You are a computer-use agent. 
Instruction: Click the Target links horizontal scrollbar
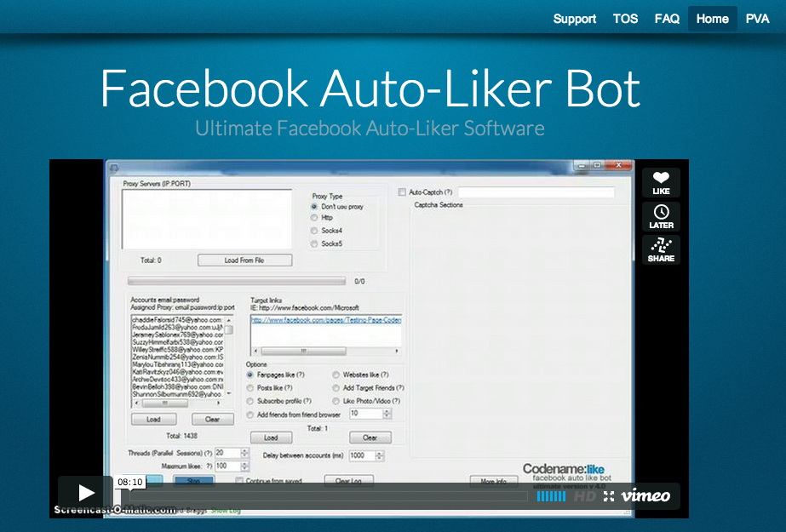click(326, 352)
